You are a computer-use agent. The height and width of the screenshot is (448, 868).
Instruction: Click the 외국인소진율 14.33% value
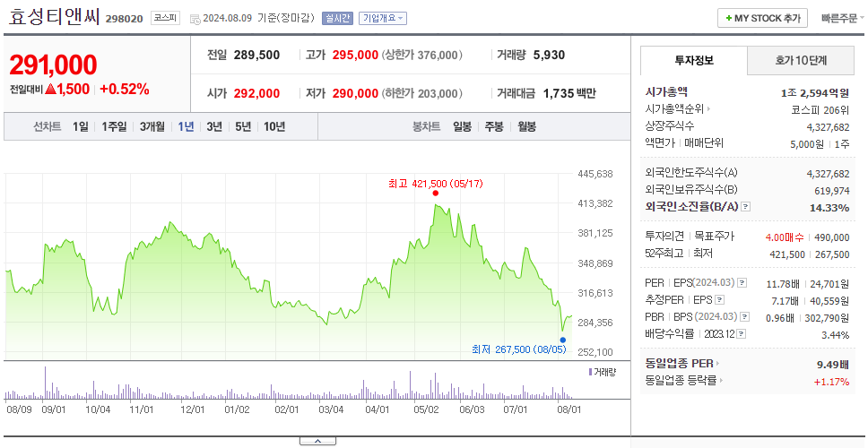(x=831, y=207)
